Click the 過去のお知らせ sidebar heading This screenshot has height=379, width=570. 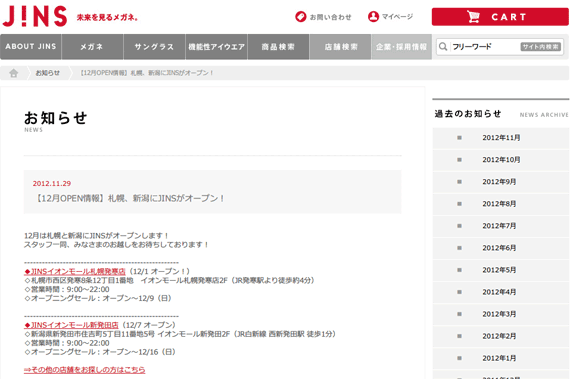pos(468,114)
